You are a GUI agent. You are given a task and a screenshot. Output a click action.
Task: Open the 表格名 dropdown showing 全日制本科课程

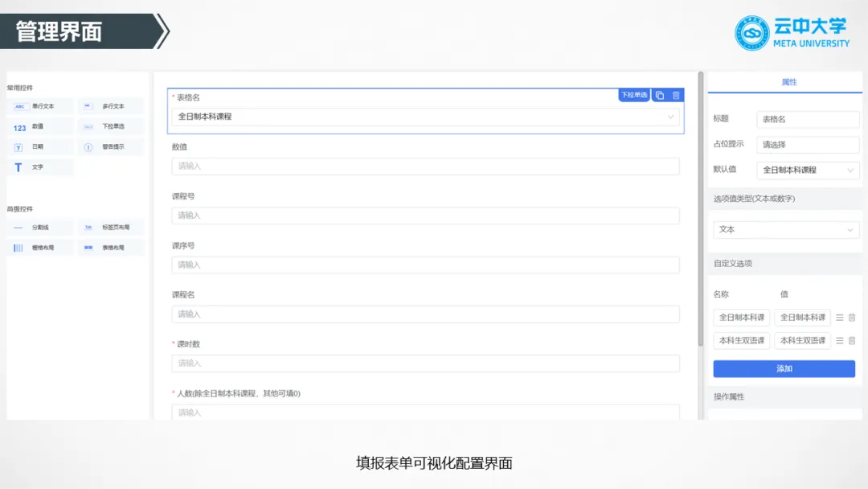(x=425, y=117)
